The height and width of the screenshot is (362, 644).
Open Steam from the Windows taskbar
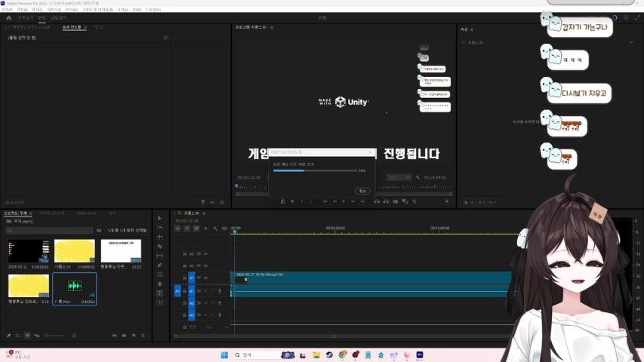[x=329, y=354]
